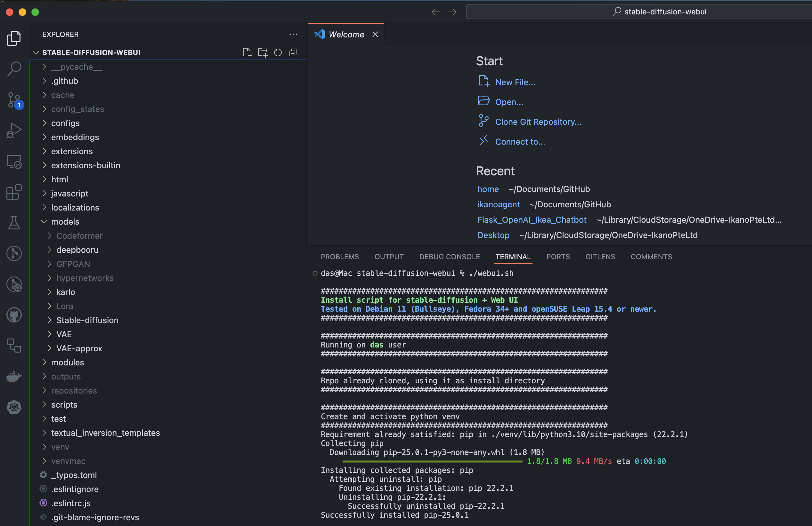Switch to the PORTS panel tab
Viewport: 812px width, 526px height.
tap(558, 257)
